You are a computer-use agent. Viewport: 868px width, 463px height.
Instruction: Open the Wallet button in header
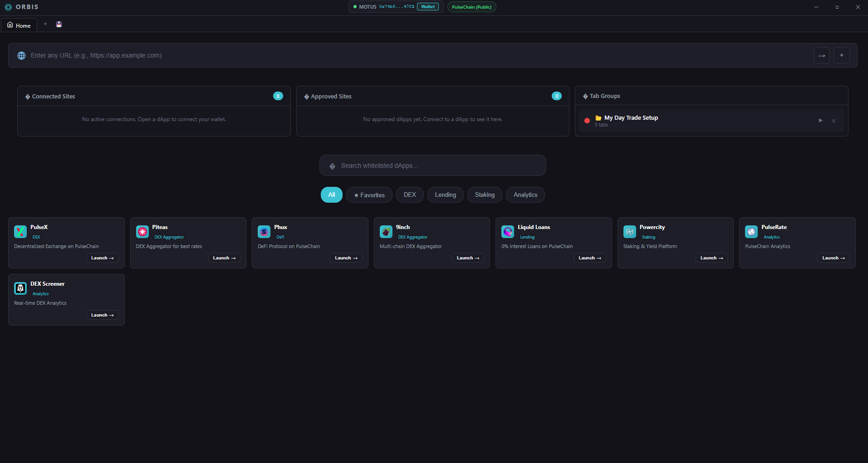click(x=428, y=7)
